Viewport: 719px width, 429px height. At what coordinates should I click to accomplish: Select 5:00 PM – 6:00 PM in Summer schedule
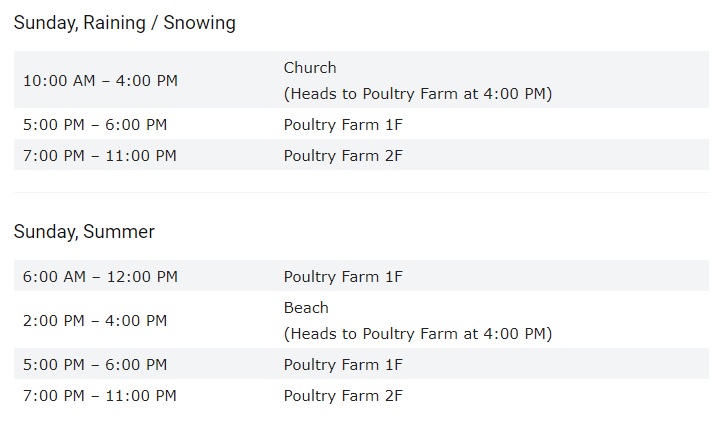95,365
